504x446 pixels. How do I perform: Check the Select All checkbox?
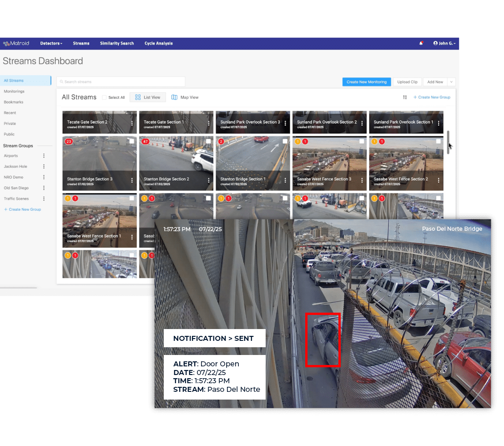pyautogui.click(x=104, y=97)
